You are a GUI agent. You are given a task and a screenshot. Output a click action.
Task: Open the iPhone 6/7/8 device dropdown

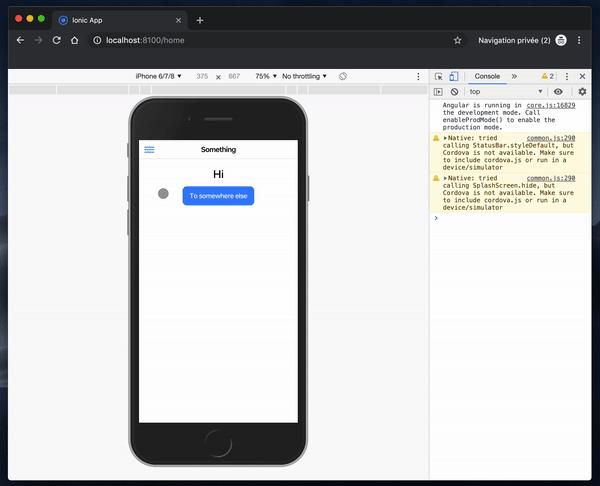pyautogui.click(x=158, y=76)
